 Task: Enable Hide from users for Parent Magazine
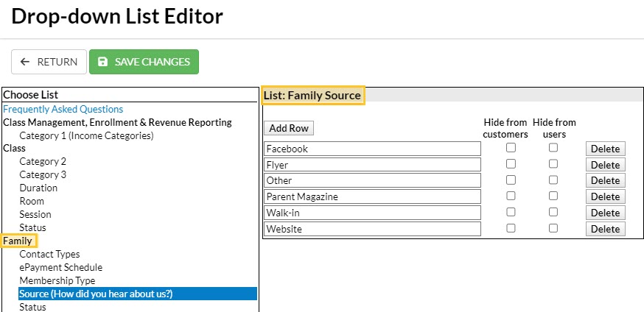(553, 196)
